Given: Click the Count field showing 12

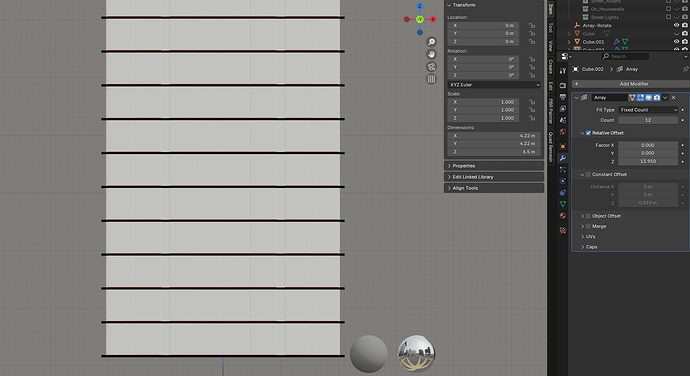Looking at the screenshot, I should point(648,120).
